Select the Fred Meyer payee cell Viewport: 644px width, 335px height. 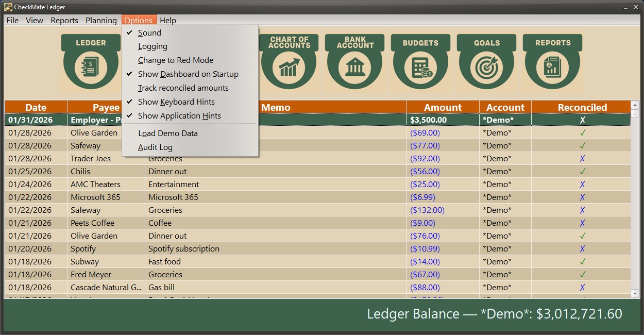(106, 275)
